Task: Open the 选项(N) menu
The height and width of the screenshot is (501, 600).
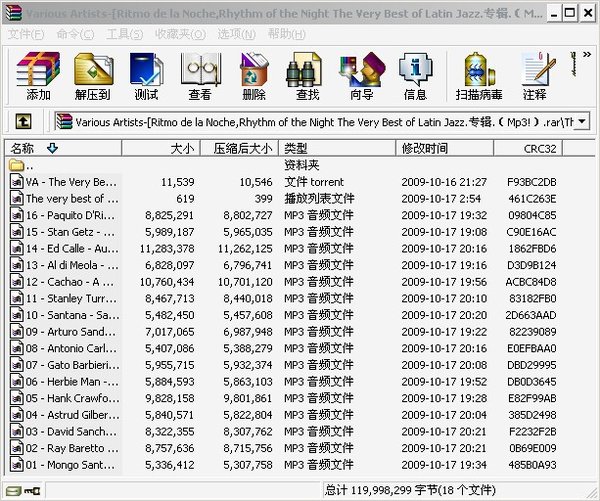Action: [236, 34]
